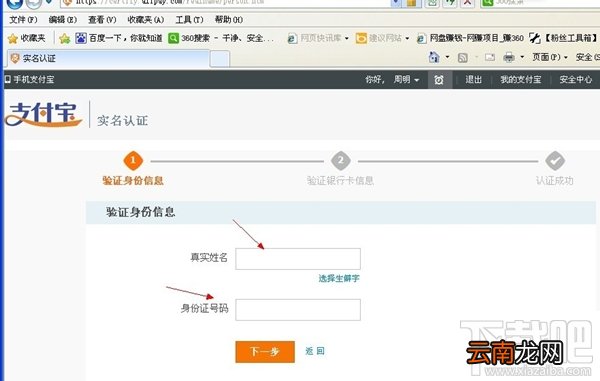The width and height of the screenshot is (600, 381).
Task: Expand the Home icon dropdown arrow
Action: click(447, 57)
